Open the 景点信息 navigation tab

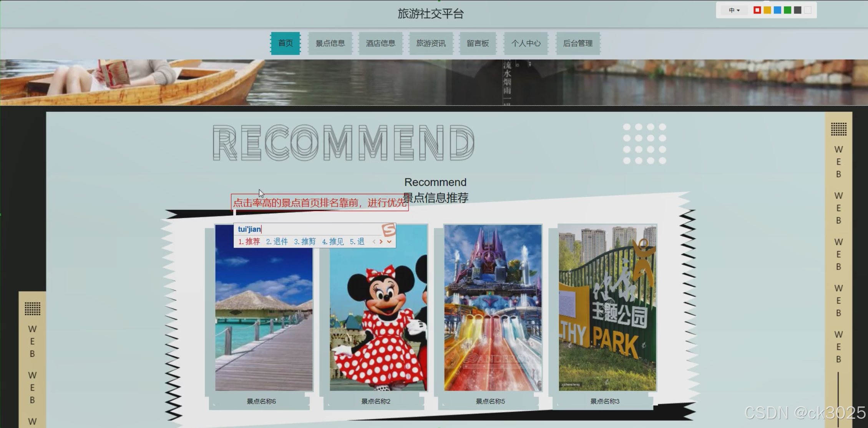(330, 43)
